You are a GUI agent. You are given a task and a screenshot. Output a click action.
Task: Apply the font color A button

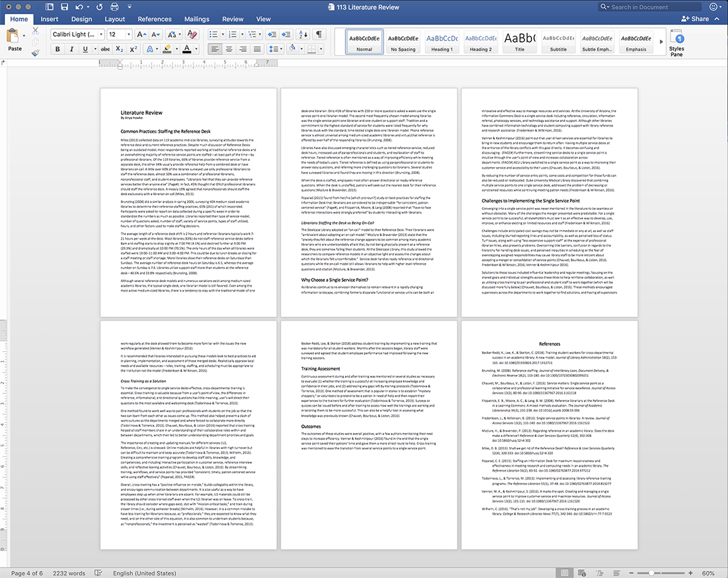186,49
